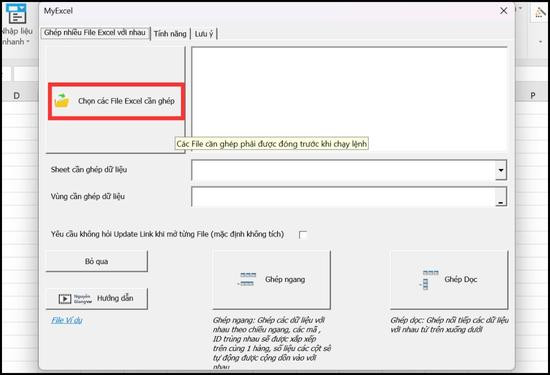Close the MyExcel dialog
This screenshot has width=550, height=375.
pyautogui.click(x=504, y=11)
